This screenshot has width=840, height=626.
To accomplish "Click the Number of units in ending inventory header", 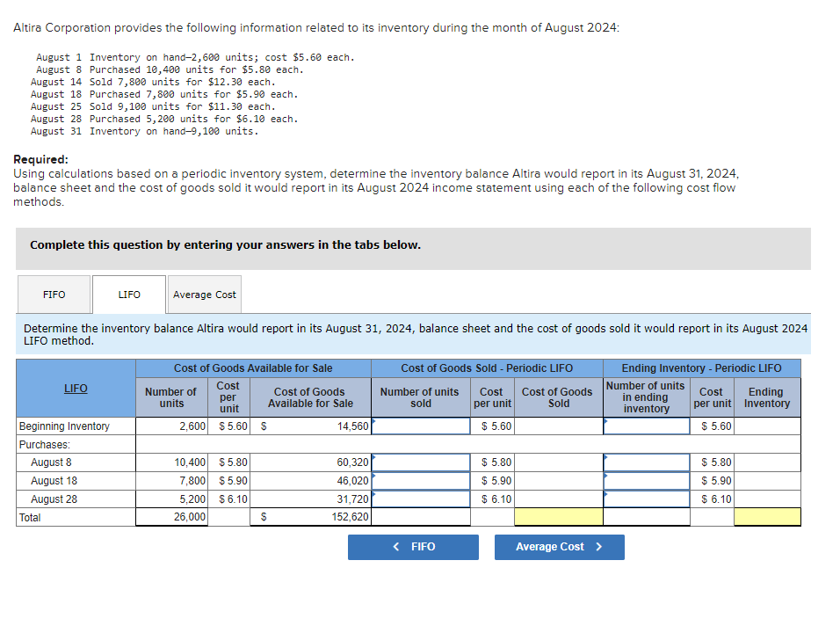I will 646,397.
